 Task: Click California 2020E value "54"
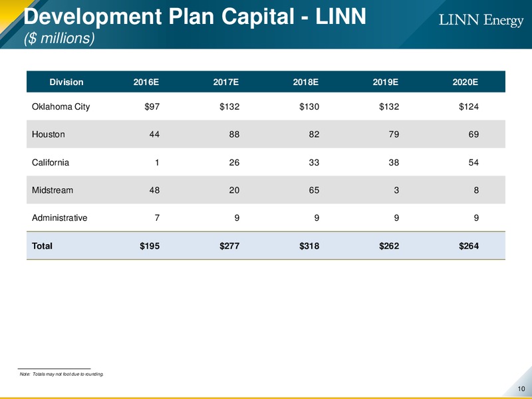point(473,162)
